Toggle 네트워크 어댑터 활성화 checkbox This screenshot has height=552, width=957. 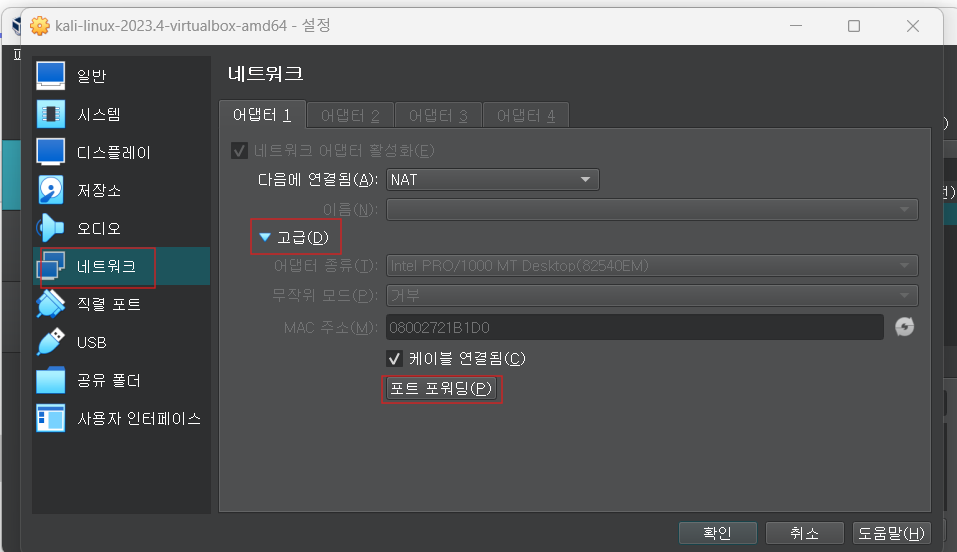point(239,150)
